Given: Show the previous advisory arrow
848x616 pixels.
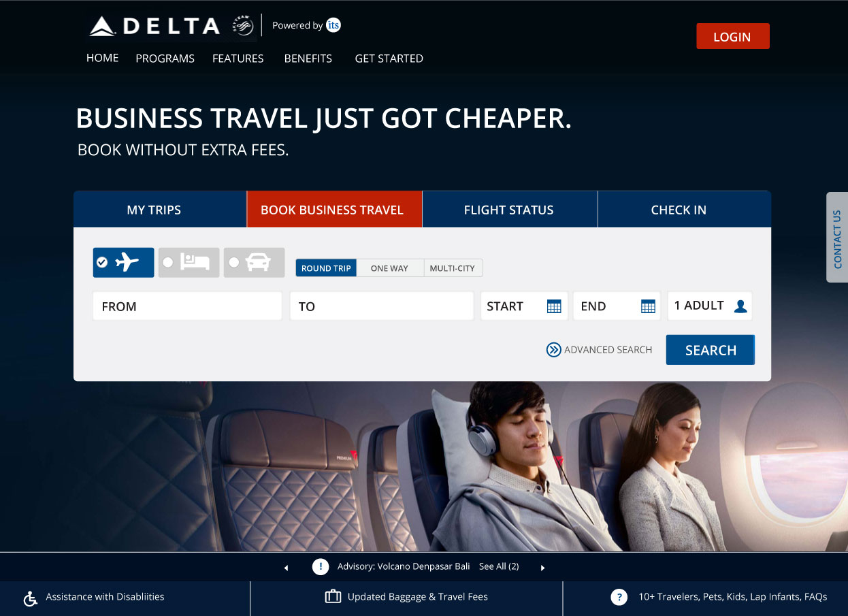Looking at the screenshot, I should click(x=286, y=568).
